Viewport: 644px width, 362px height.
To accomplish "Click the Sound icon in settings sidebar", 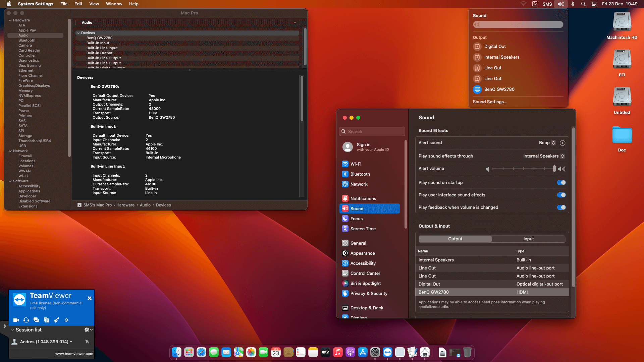I will pyautogui.click(x=345, y=208).
